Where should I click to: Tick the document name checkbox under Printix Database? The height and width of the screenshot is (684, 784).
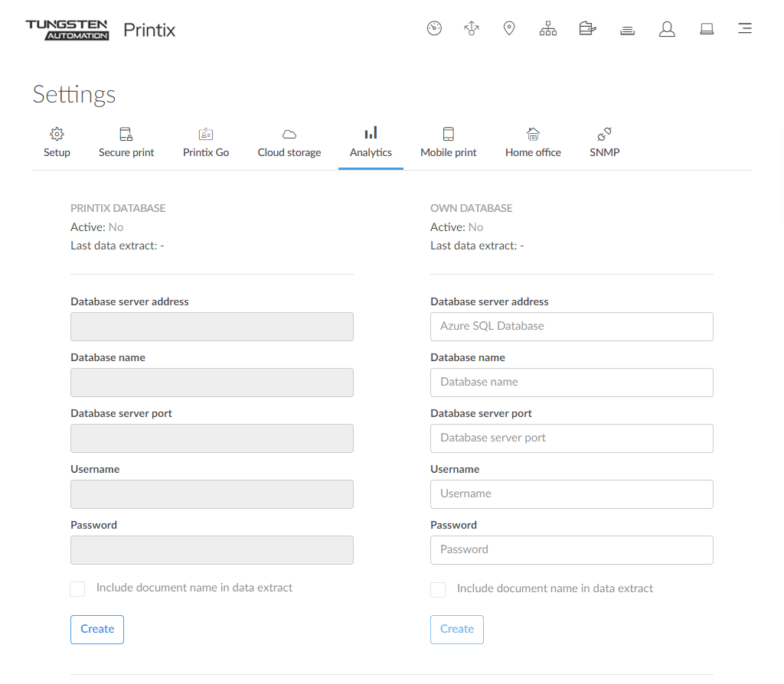tap(77, 589)
